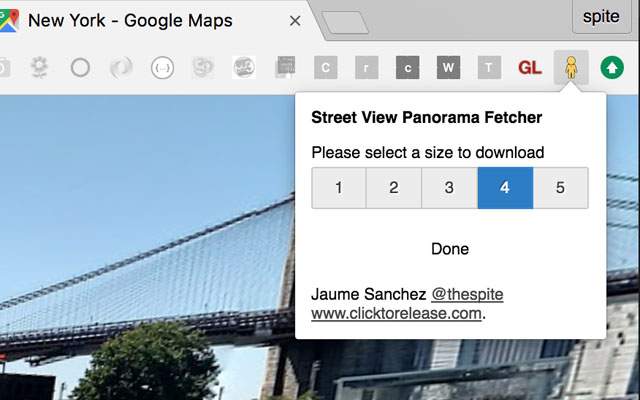Click the hollow gray circle extension icon
The width and height of the screenshot is (640, 400).
coord(80,67)
